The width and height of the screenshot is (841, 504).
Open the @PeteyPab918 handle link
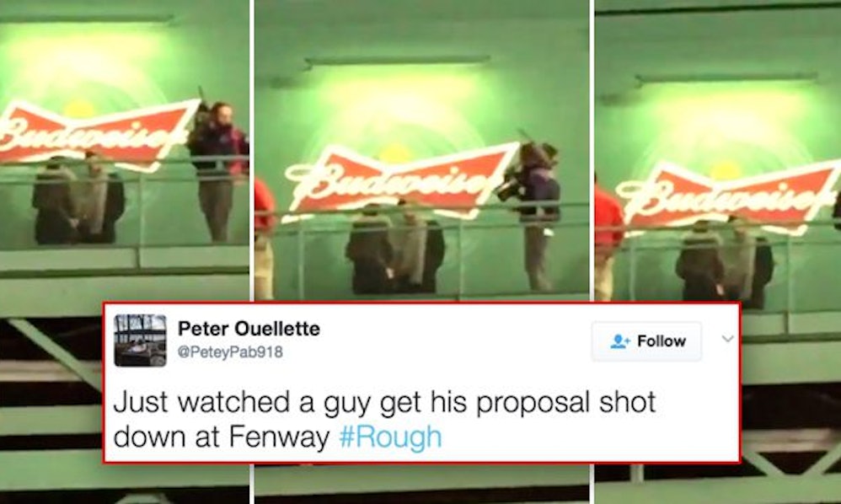pyautogui.click(x=230, y=352)
